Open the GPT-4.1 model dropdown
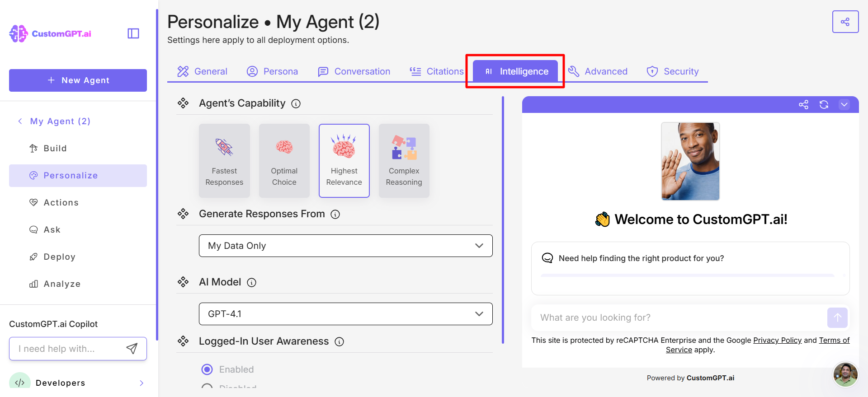This screenshot has width=868, height=397. (346, 314)
